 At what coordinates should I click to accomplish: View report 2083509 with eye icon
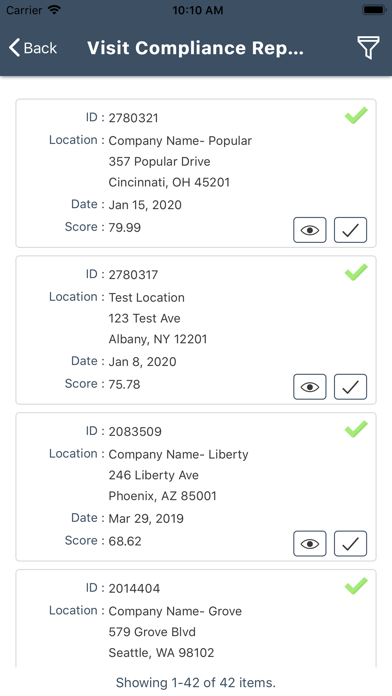pos(309,543)
